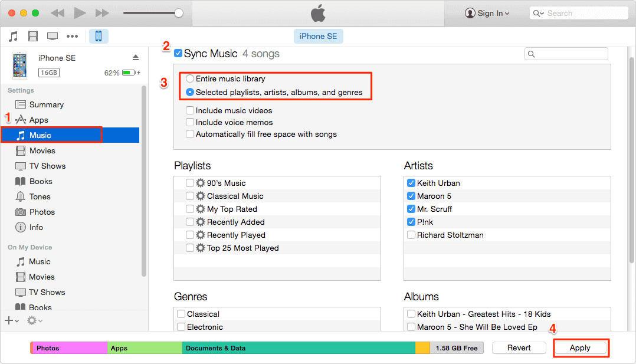Uncheck Maroon 5 in the Artists list
Image resolution: width=636 pixels, height=364 pixels.
tap(411, 196)
